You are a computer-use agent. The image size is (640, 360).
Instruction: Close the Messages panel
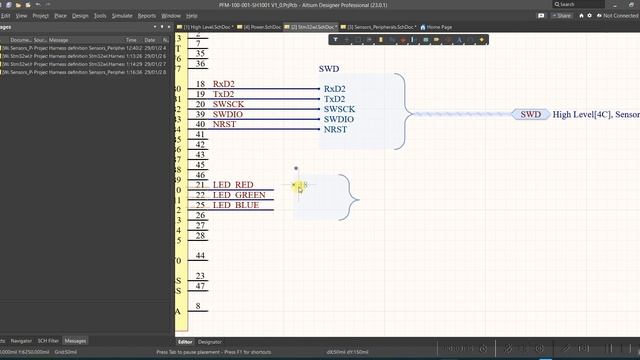tap(169, 27)
